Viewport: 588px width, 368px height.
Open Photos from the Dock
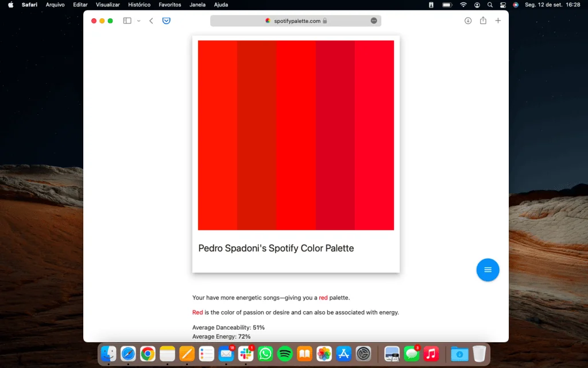click(323, 354)
